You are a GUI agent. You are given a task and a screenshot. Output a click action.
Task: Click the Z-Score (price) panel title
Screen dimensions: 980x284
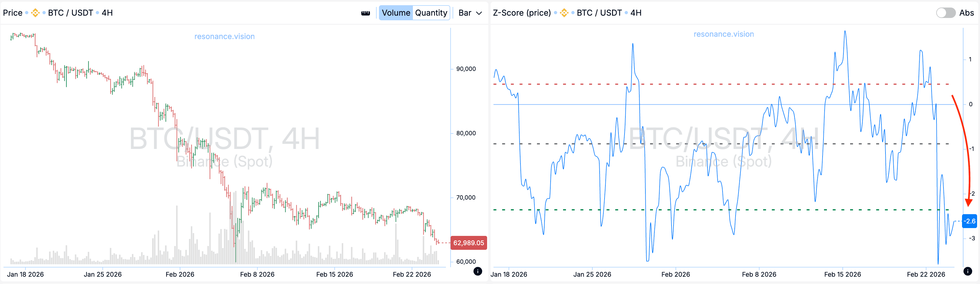(x=522, y=13)
